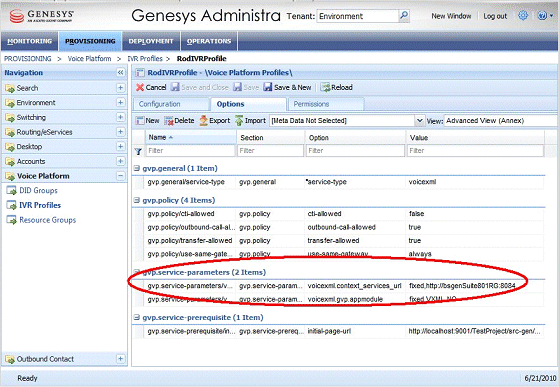Open IVR Profiles in navigation tree
This screenshot has width=559, height=387.
40,205
